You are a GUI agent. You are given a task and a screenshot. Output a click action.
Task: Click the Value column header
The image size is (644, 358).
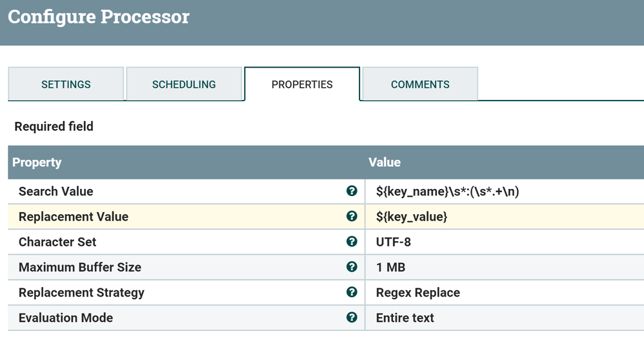(385, 163)
